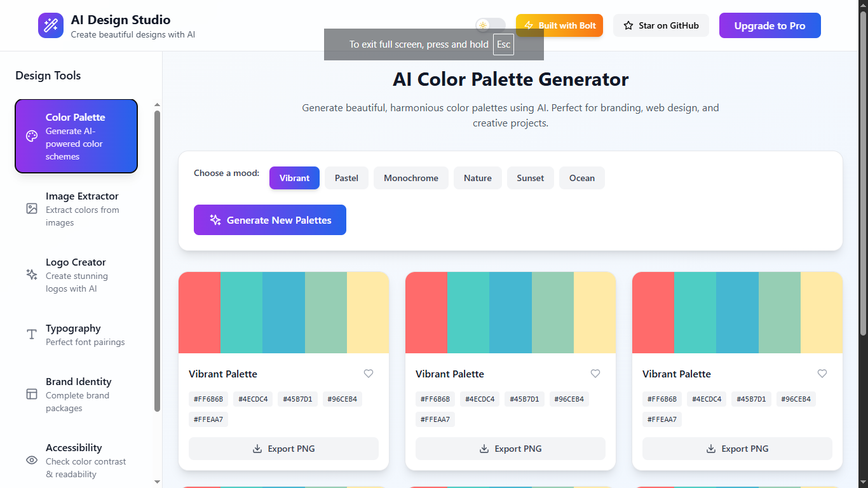Select the Monochrome mood
This screenshot has width=868, height=488.
pos(410,178)
